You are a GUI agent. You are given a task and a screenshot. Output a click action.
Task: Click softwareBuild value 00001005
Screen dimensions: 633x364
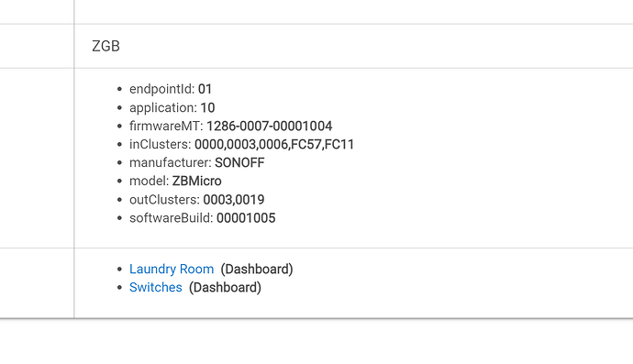[x=246, y=218]
